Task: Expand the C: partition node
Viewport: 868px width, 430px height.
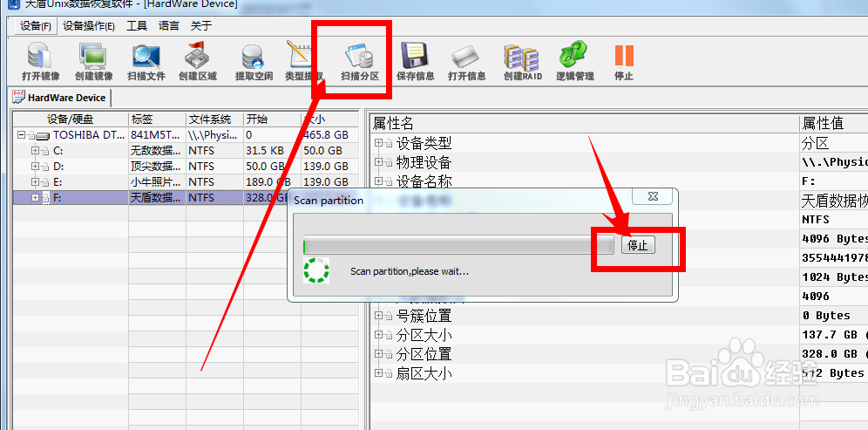Action: click(36, 150)
